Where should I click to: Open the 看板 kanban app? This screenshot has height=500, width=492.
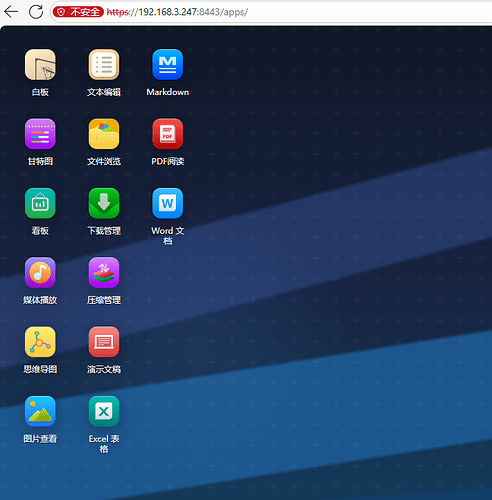point(40,203)
